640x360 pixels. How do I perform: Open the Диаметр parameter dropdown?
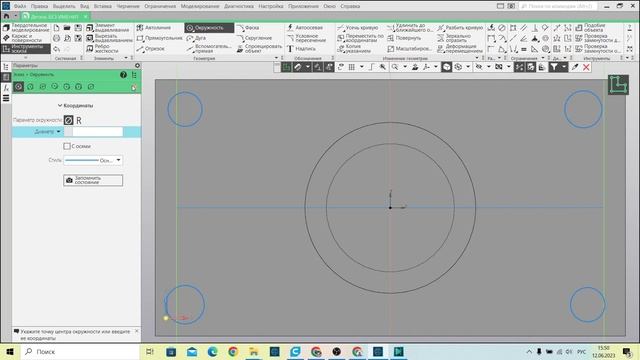coord(58,131)
